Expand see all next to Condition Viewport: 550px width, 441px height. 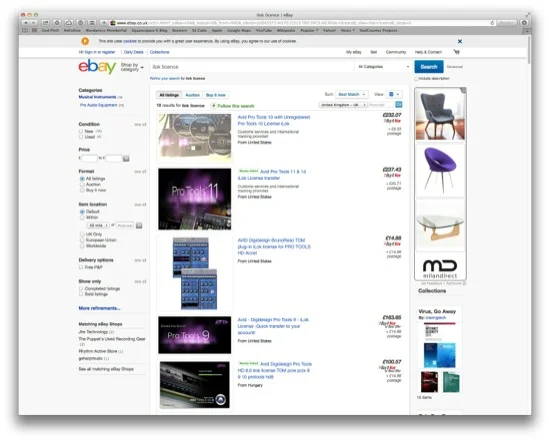[140, 125]
